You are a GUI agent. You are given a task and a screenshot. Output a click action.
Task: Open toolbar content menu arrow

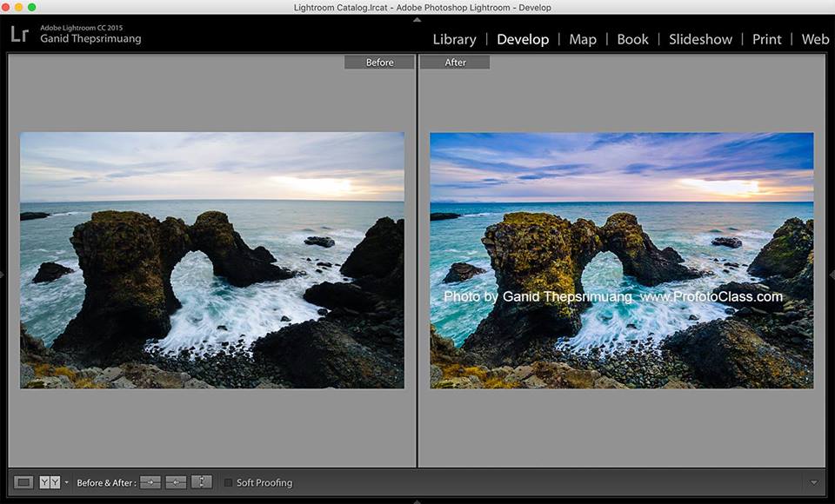813,482
